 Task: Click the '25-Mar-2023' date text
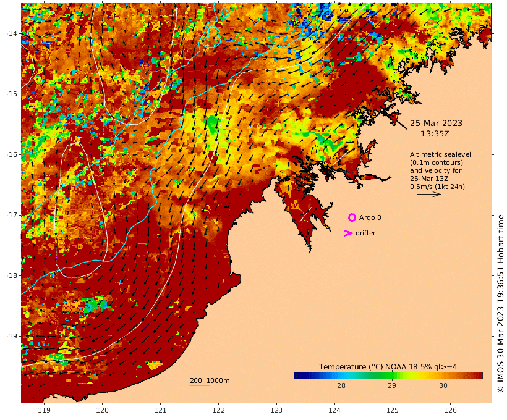coord(436,124)
